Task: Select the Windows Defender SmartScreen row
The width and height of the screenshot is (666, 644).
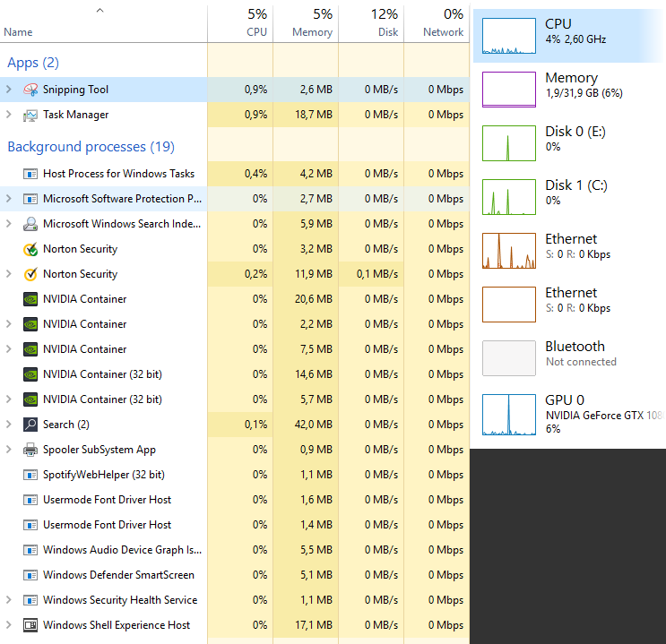Action: 235,575
